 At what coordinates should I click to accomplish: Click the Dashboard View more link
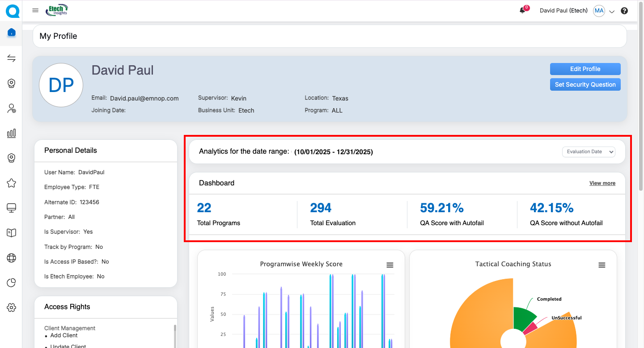(x=602, y=183)
